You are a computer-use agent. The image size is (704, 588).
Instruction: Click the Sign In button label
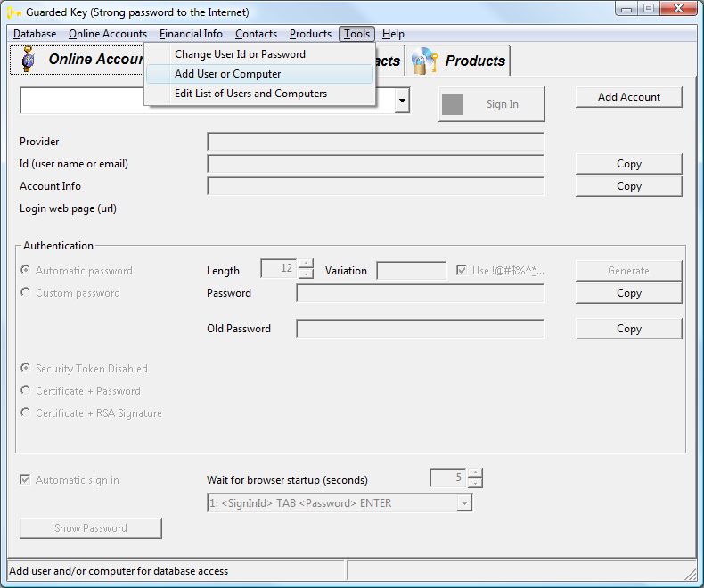[502, 104]
